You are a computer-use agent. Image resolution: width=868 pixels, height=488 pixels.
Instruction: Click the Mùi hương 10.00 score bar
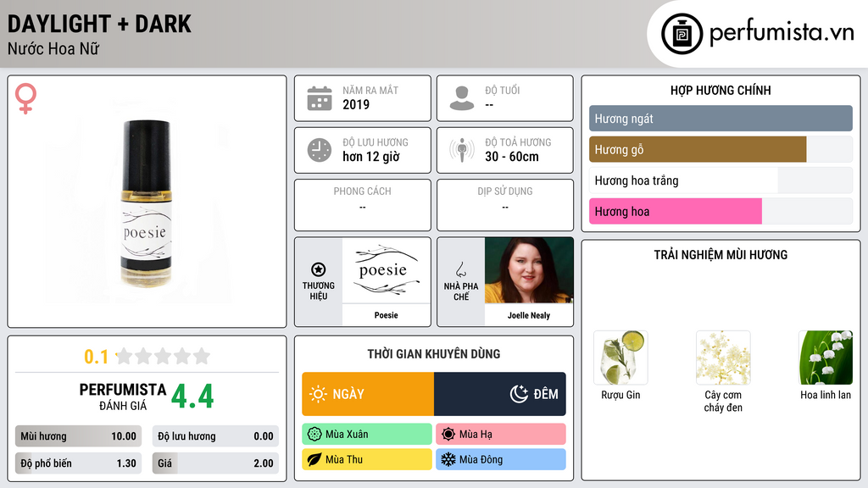click(x=78, y=436)
